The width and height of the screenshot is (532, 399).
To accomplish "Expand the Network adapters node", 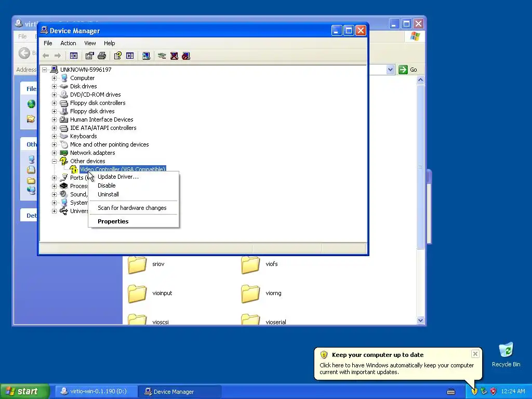I will [x=54, y=153].
